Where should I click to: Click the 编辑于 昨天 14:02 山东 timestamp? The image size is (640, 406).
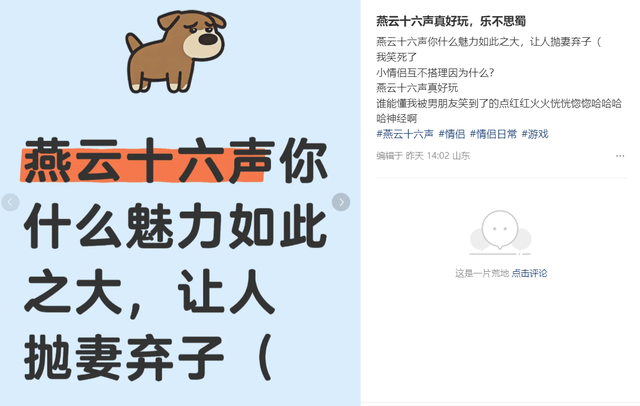click(423, 155)
